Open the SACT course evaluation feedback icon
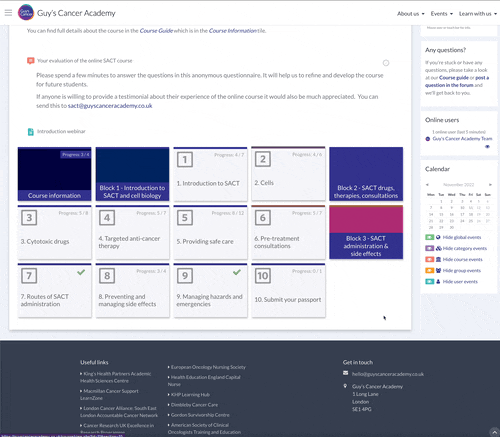This screenshot has height=437, width=500. coord(31,61)
